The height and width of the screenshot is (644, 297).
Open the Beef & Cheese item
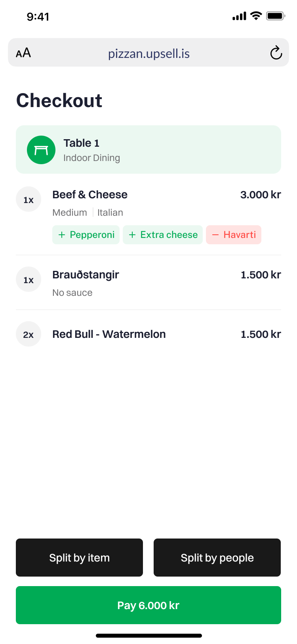90,195
